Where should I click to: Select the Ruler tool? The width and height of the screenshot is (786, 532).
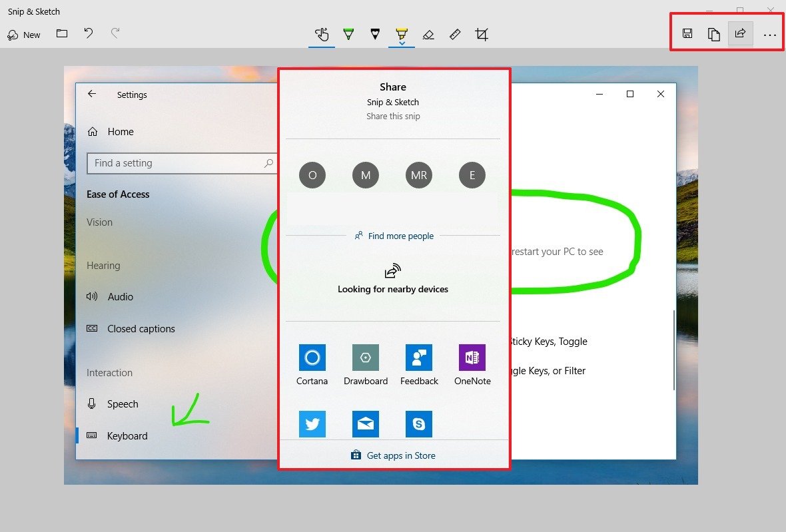(455, 34)
